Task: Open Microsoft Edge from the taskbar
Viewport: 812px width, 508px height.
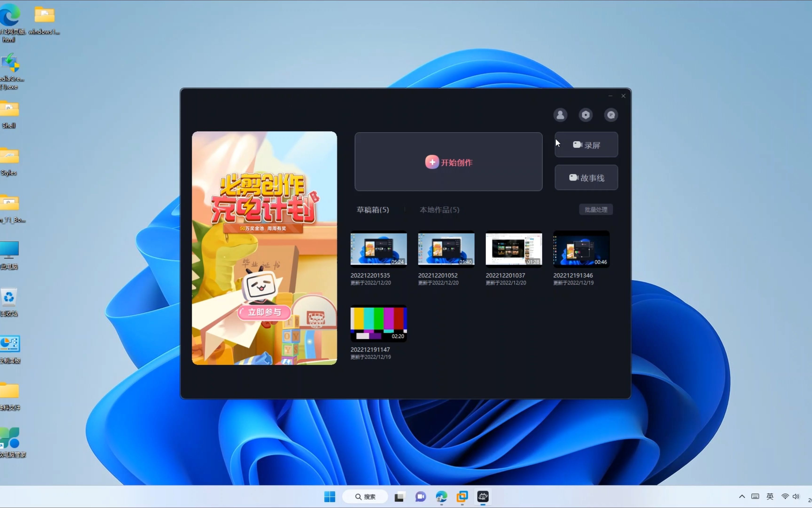Action: pos(441,496)
